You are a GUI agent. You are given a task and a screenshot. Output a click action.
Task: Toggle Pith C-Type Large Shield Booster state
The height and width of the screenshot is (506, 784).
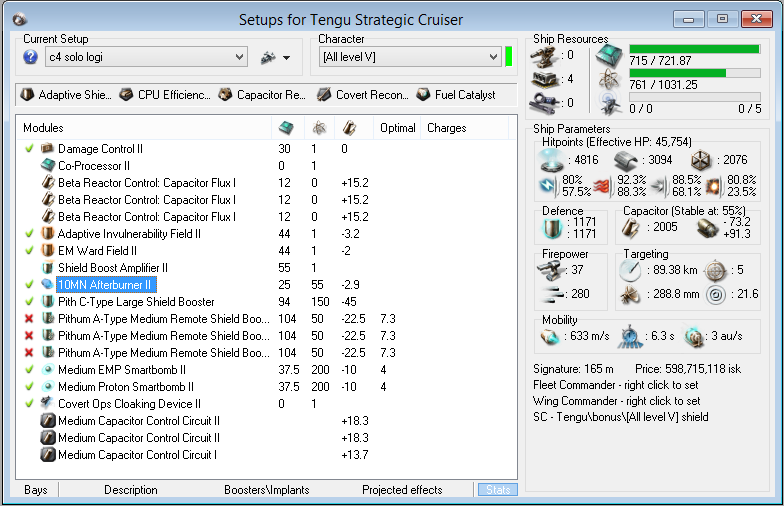[29, 302]
